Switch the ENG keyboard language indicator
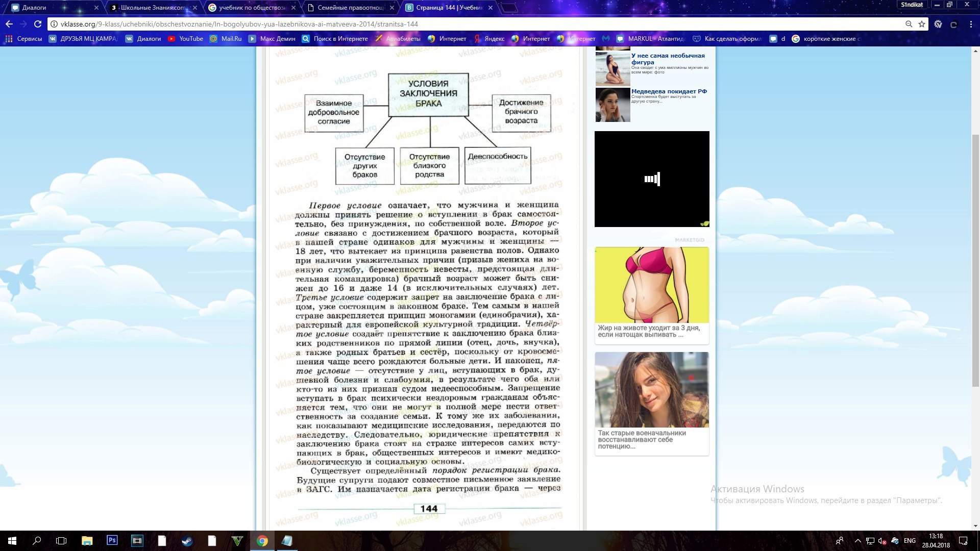980x551 pixels. 910,541
